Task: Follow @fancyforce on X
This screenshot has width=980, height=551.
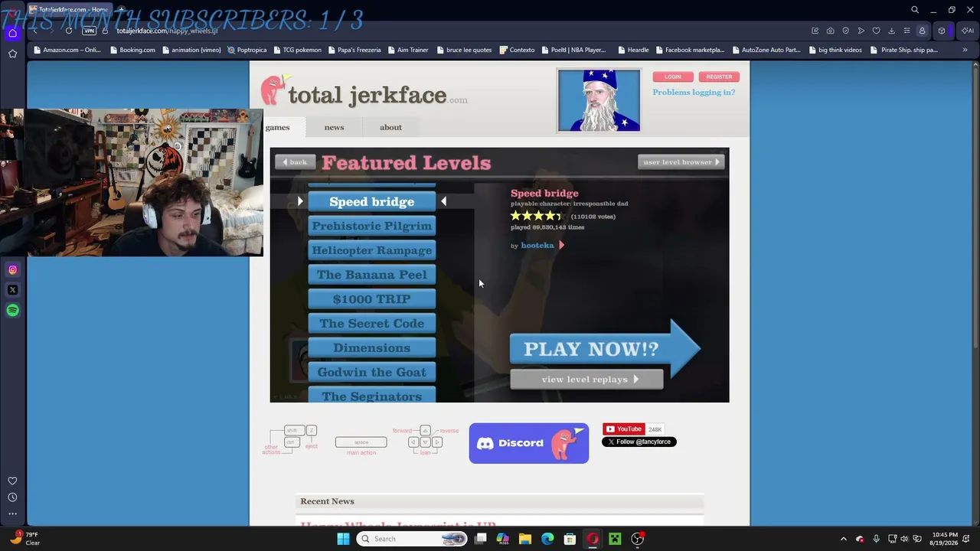Action: [x=639, y=442]
